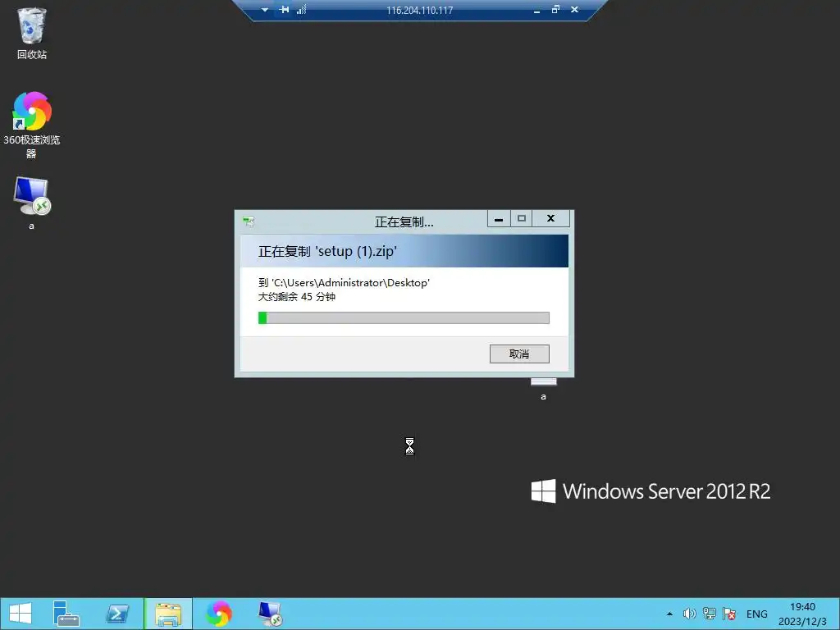840x630 pixels.
Task: Open the Windows Start button
Action: pos(21,614)
